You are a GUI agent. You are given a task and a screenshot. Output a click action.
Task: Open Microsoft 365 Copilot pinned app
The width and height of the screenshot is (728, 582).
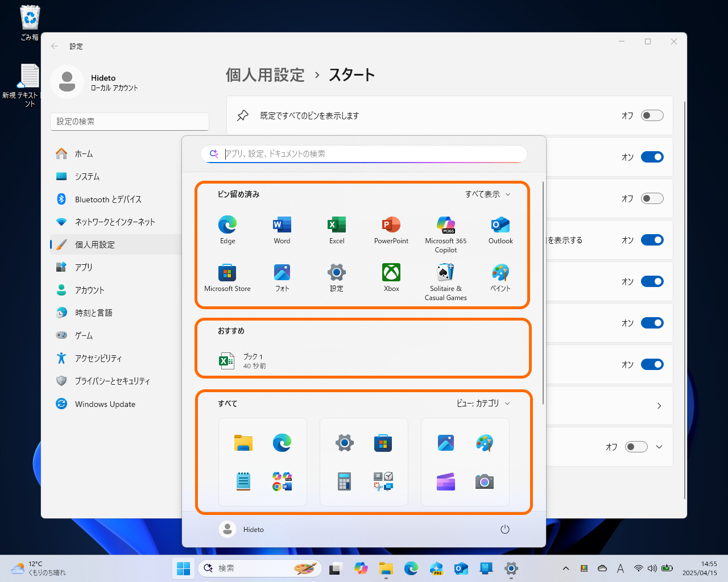point(446,234)
